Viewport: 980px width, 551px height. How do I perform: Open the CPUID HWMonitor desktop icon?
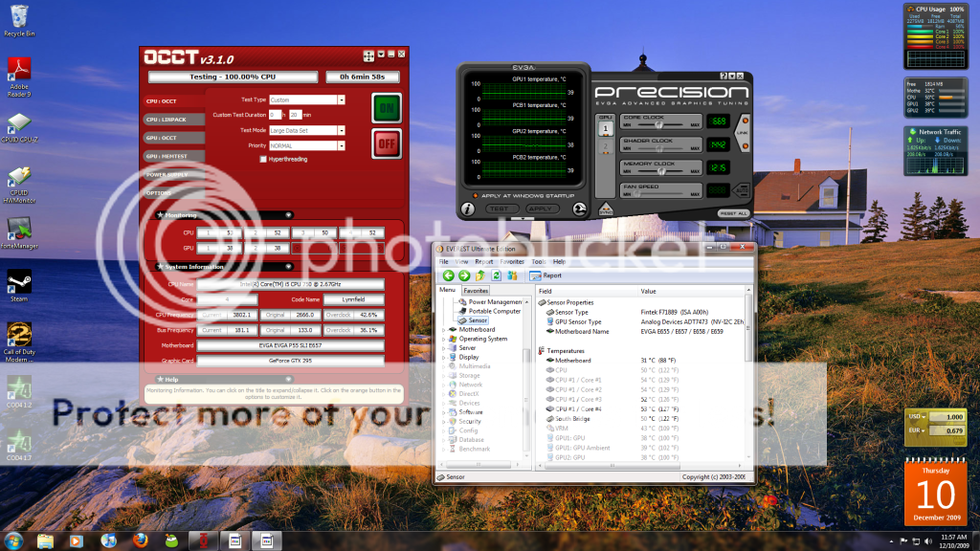(x=19, y=185)
